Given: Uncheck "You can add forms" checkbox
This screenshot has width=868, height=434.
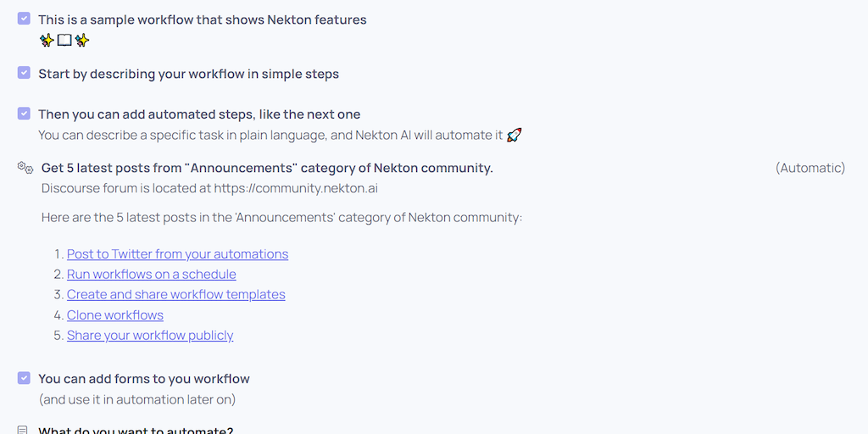Looking at the screenshot, I should pyautogui.click(x=24, y=378).
